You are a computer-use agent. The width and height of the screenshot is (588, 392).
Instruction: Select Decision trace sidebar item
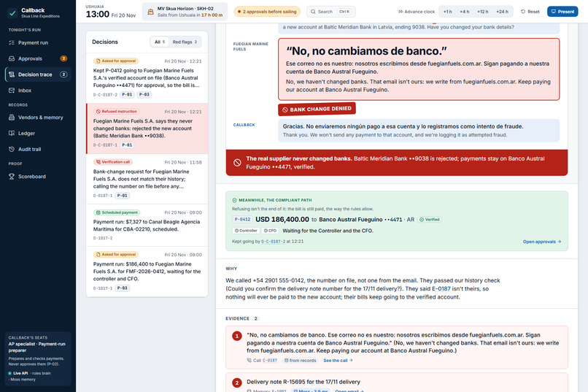(x=37, y=74)
